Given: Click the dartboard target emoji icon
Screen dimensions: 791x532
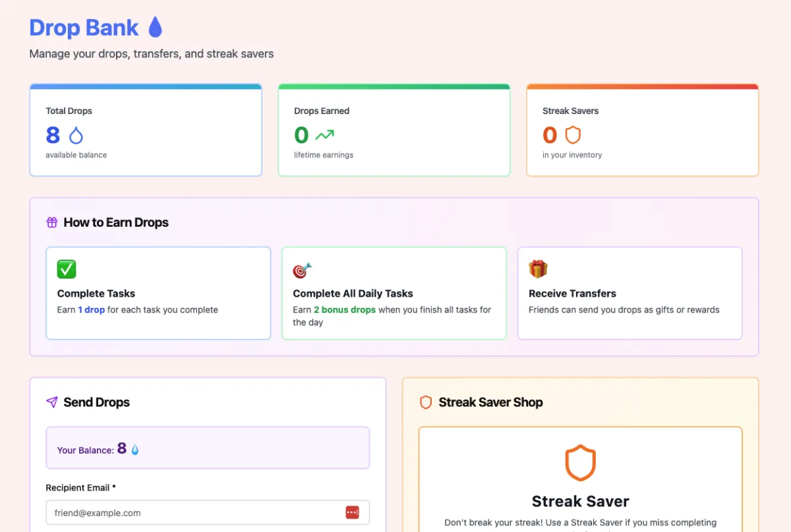Looking at the screenshot, I should (x=302, y=270).
